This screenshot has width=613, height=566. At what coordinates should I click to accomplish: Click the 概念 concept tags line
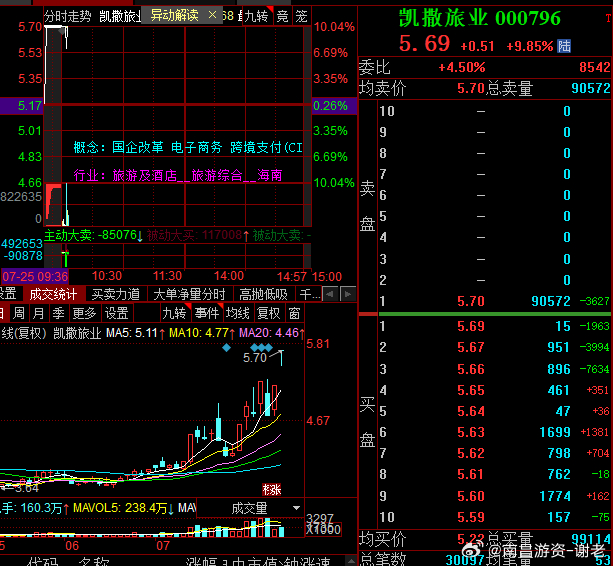(x=188, y=147)
